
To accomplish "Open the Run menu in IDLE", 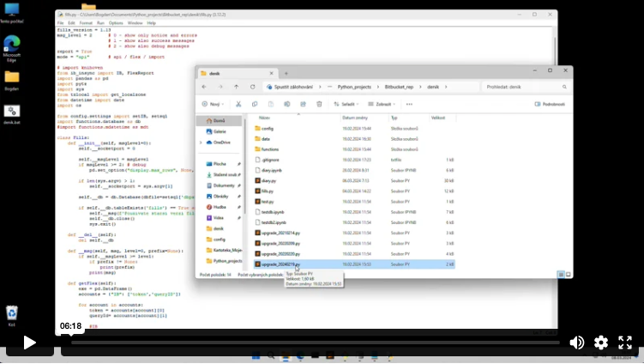I will (x=102, y=22).
